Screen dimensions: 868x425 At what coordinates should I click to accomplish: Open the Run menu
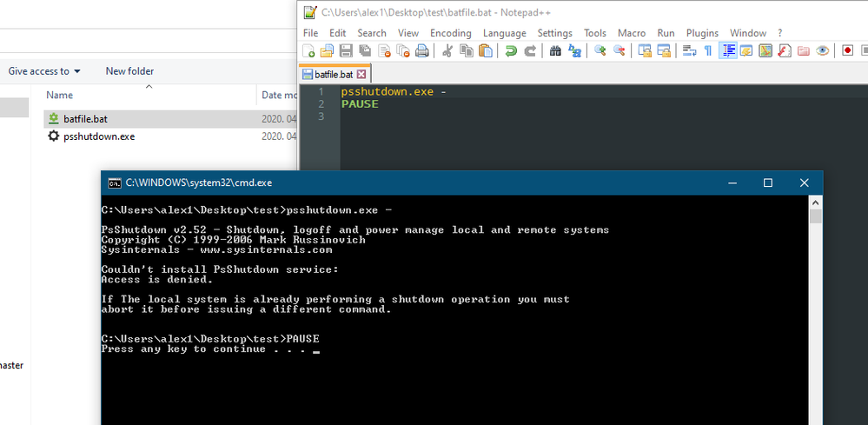[666, 33]
